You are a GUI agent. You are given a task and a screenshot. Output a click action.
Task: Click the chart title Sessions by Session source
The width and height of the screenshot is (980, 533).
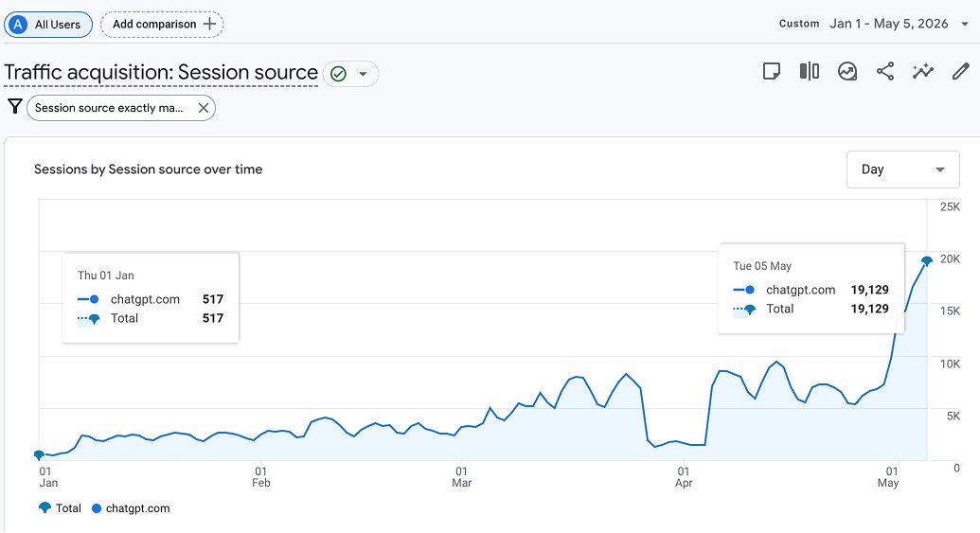coord(148,169)
